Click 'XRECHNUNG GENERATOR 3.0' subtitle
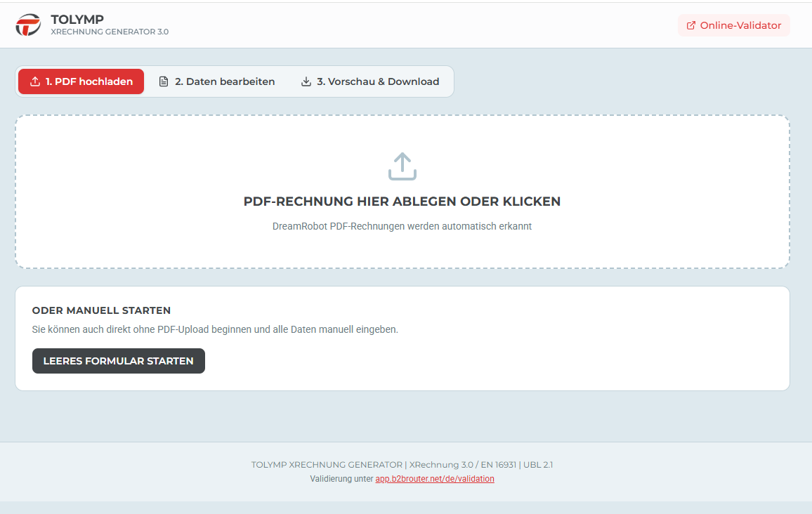 [x=110, y=32]
